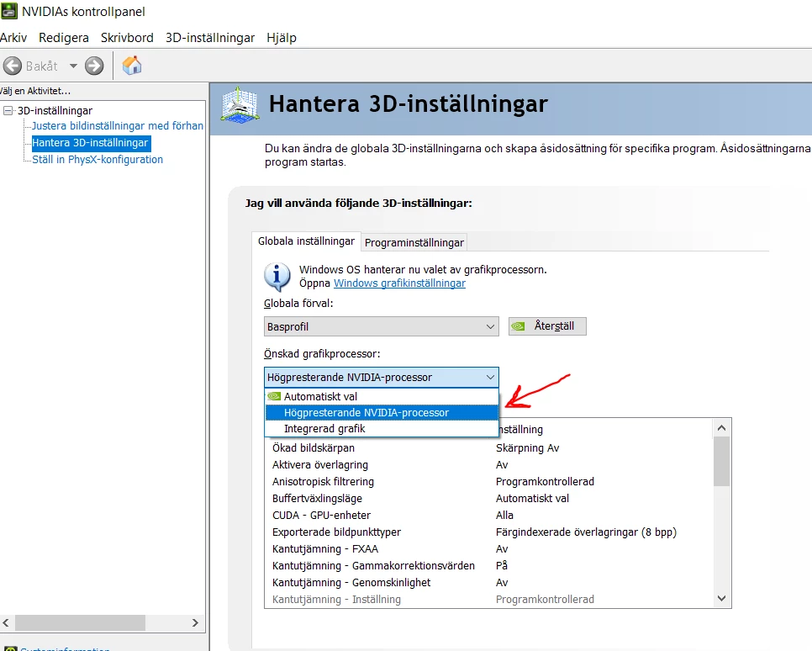
Task: Open the Home icon in toolbar
Action: (x=132, y=66)
